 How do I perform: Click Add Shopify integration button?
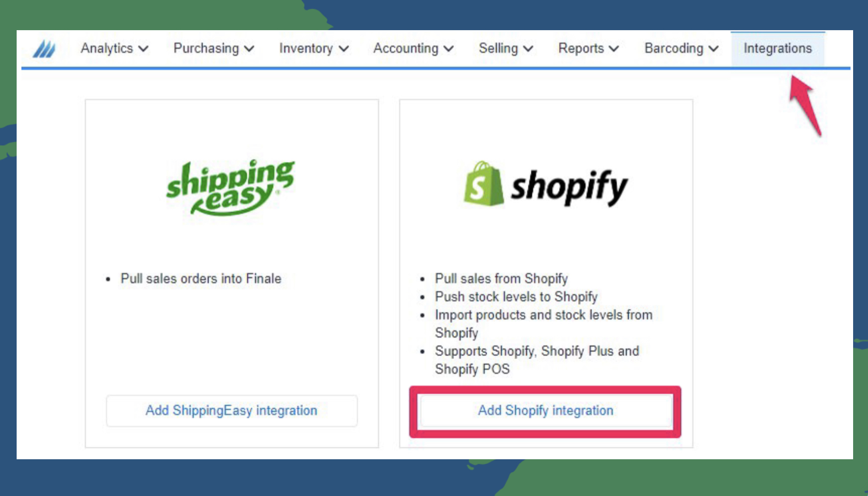[545, 411]
